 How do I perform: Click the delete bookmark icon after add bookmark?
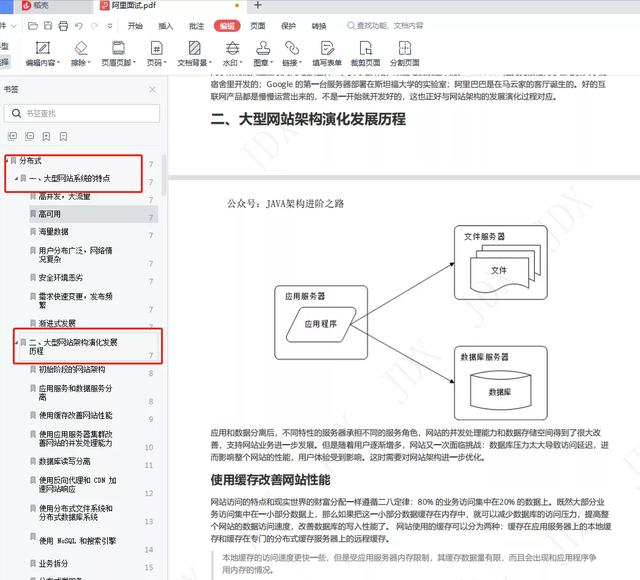pos(63,136)
